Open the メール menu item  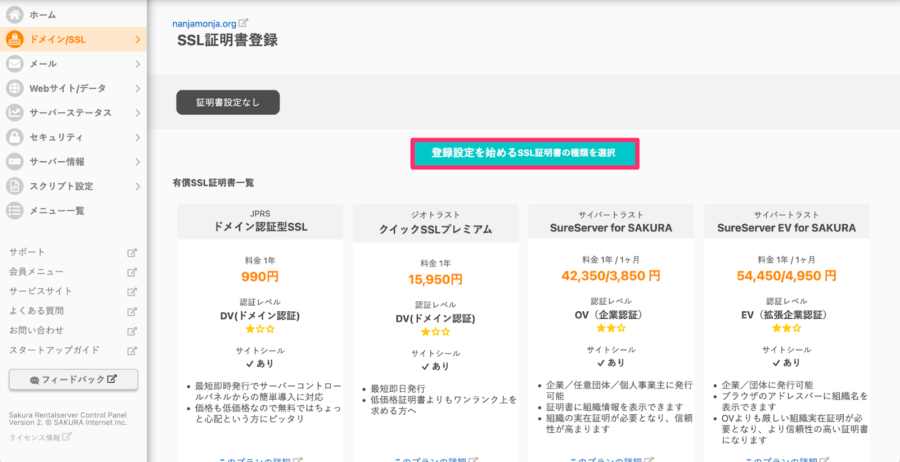pyautogui.click(x=73, y=64)
